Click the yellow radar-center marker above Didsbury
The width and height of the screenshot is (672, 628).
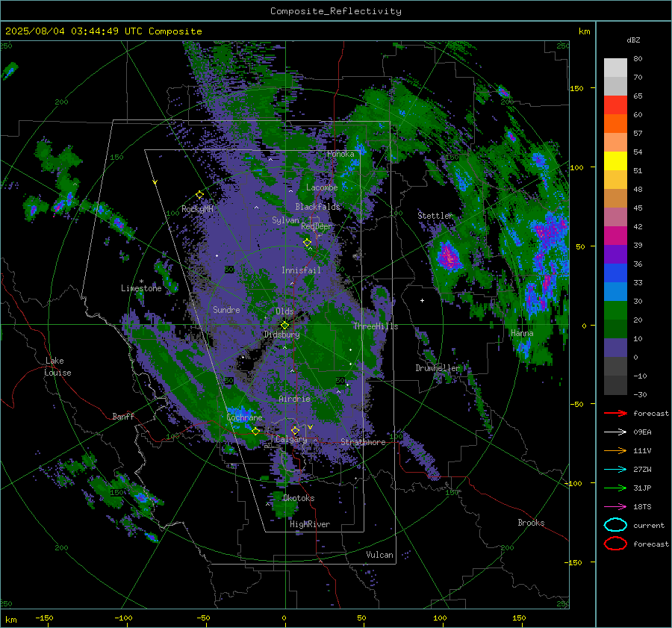pyautogui.click(x=284, y=325)
